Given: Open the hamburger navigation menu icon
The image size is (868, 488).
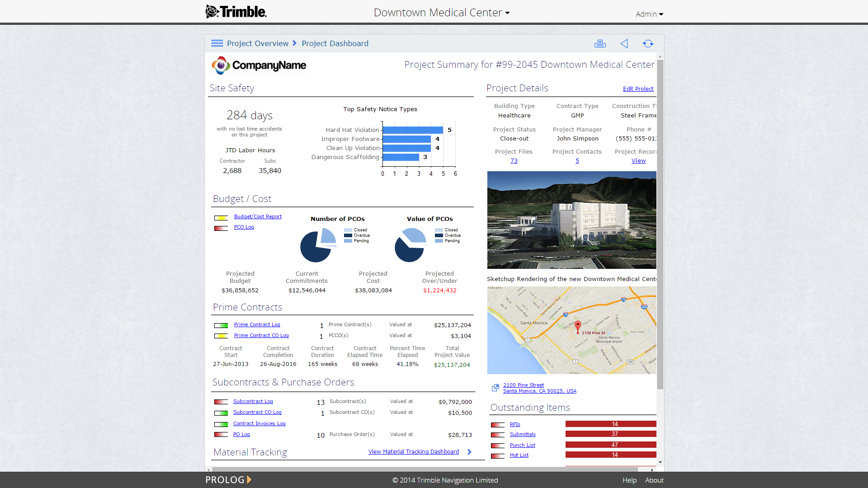Looking at the screenshot, I should (x=217, y=43).
